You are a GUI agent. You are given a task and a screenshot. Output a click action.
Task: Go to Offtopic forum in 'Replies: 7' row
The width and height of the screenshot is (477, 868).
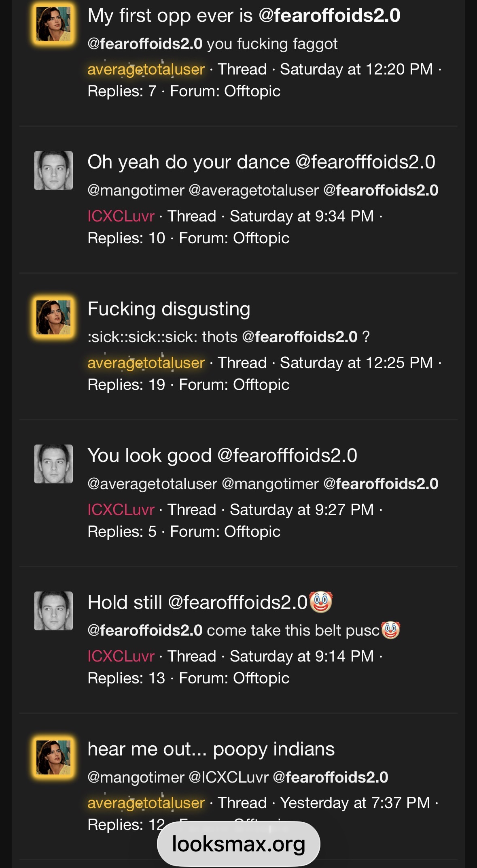(x=252, y=91)
